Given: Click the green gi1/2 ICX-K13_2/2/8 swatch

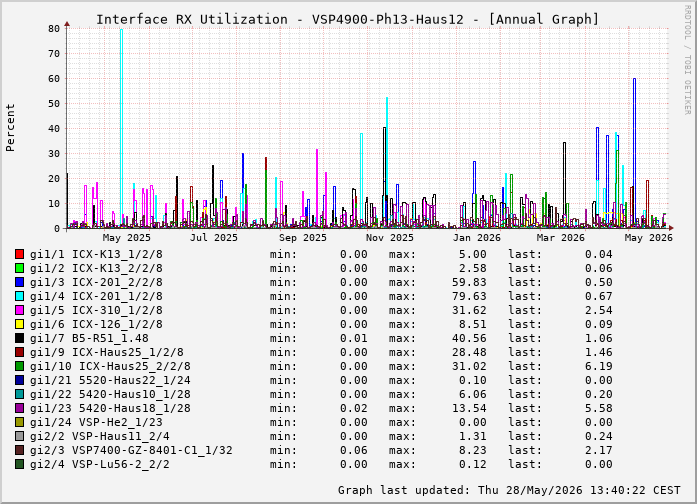Looking at the screenshot, I should [19, 268].
